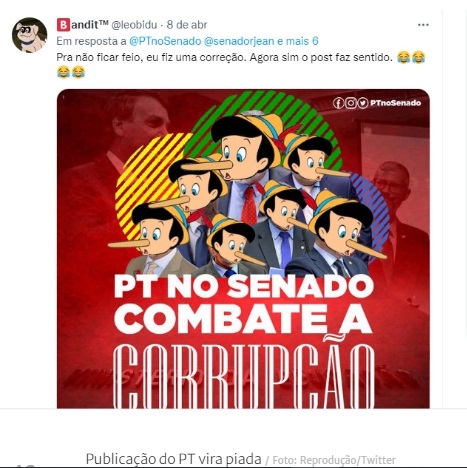Click the Twitter bird icon in the image
467x468 pixels.
tap(362, 103)
